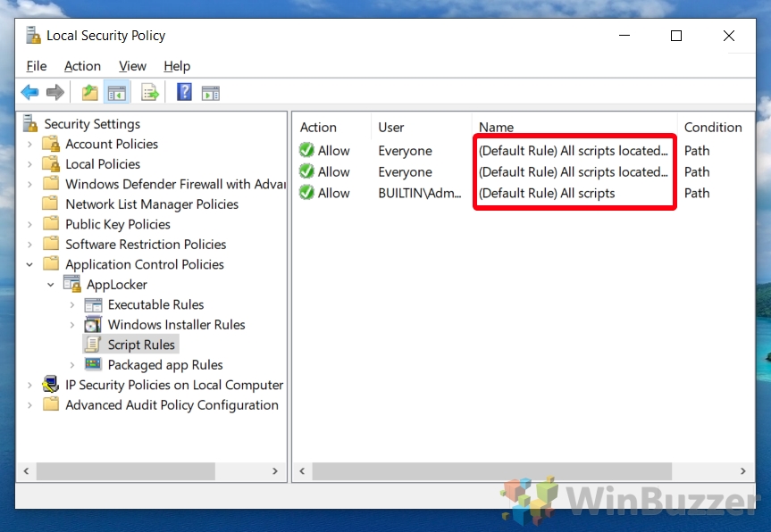Image resolution: width=771 pixels, height=532 pixels.
Task: Click the Local Security Policy title bar icon
Action: point(33,36)
